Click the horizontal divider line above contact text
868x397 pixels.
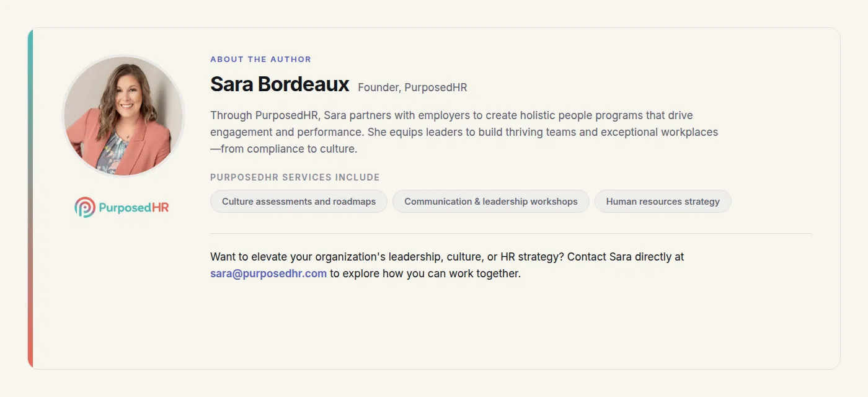511,234
